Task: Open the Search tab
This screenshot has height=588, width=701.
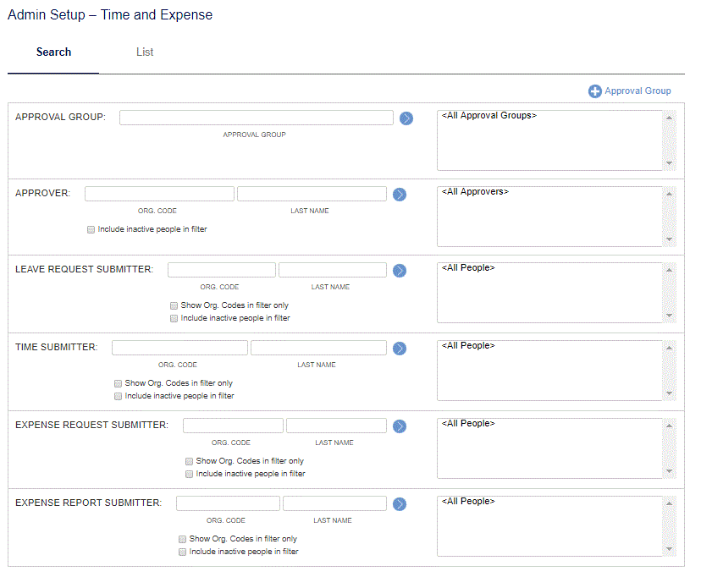Action: (x=53, y=52)
